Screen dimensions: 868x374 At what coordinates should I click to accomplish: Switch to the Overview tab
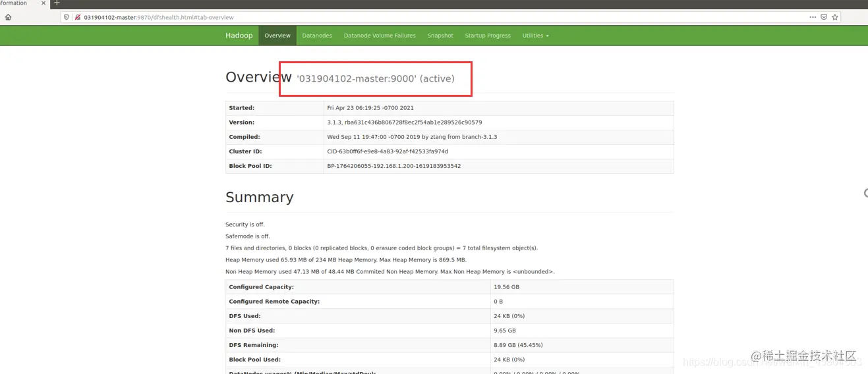pos(277,36)
